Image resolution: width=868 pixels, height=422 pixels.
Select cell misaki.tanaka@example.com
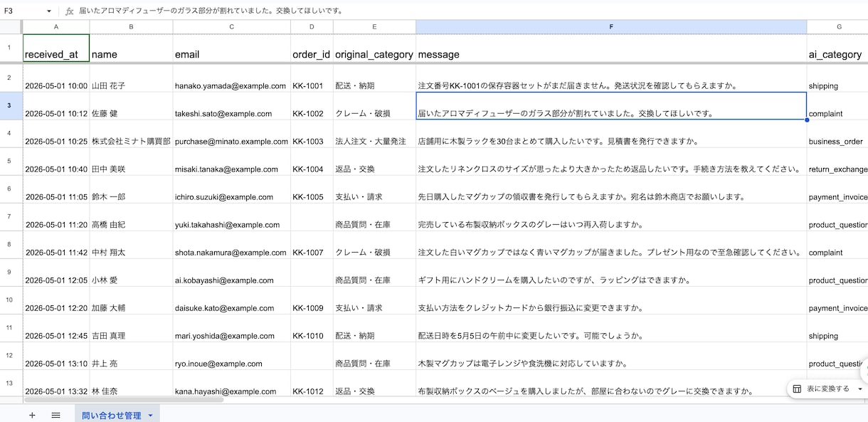click(232, 162)
